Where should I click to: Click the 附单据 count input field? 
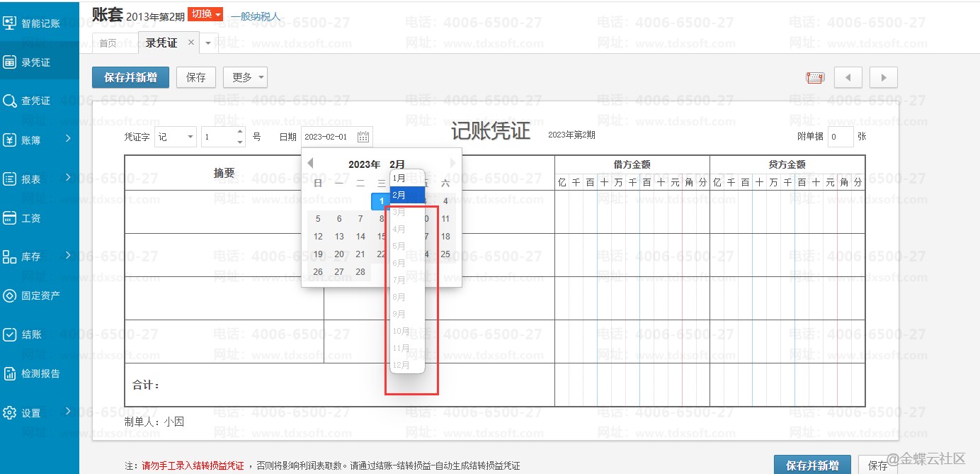coord(840,137)
